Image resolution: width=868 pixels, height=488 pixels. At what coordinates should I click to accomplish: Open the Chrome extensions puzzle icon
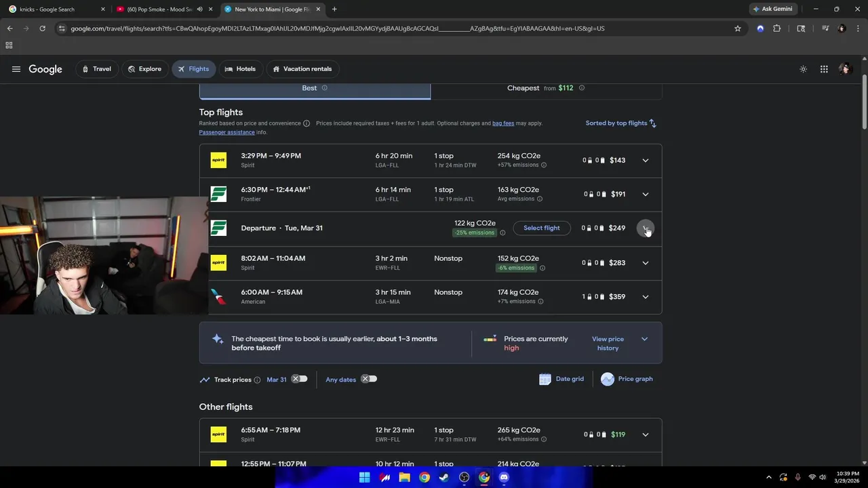coord(777,28)
